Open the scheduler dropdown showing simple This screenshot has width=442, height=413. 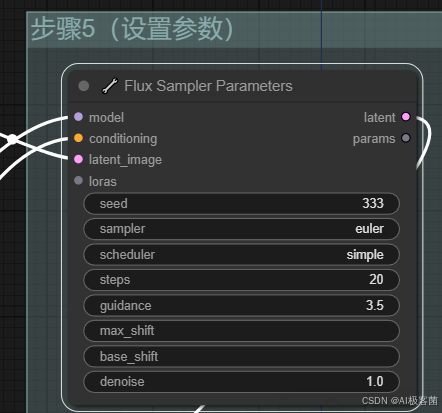241,255
